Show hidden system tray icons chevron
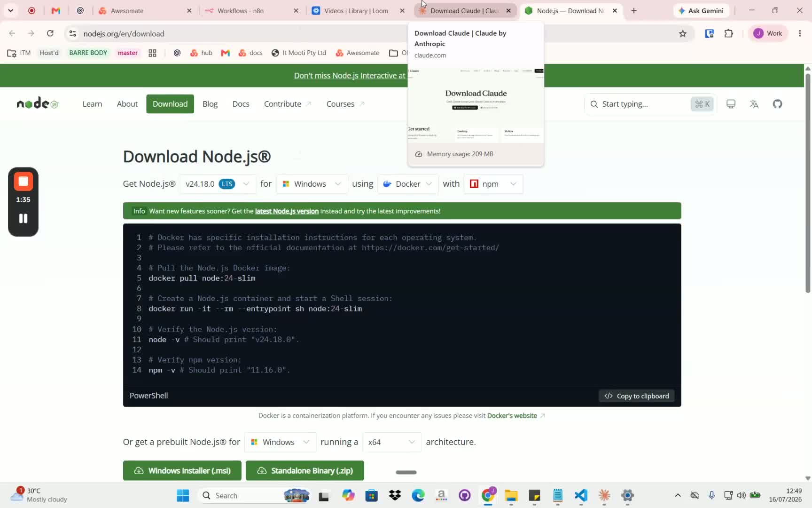 coord(678,495)
